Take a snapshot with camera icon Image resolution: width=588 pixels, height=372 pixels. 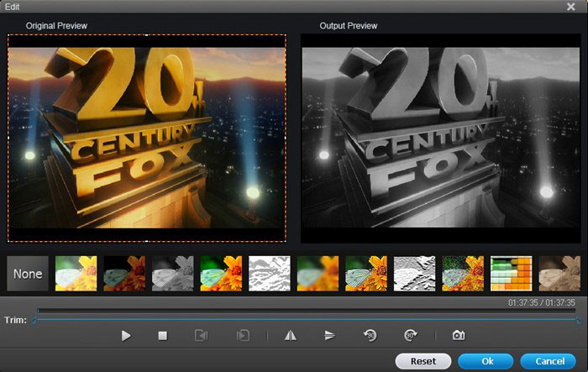click(x=459, y=335)
